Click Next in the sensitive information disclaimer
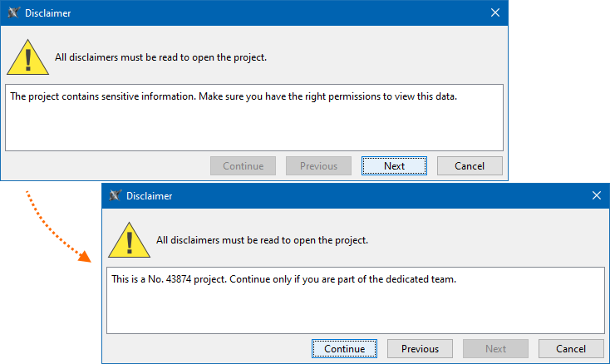The width and height of the screenshot is (610, 364). point(394,165)
